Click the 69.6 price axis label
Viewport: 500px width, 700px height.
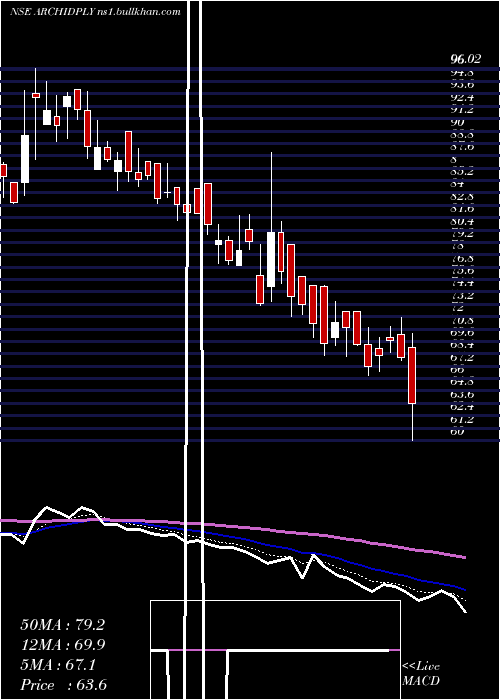click(x=462, y=333)
